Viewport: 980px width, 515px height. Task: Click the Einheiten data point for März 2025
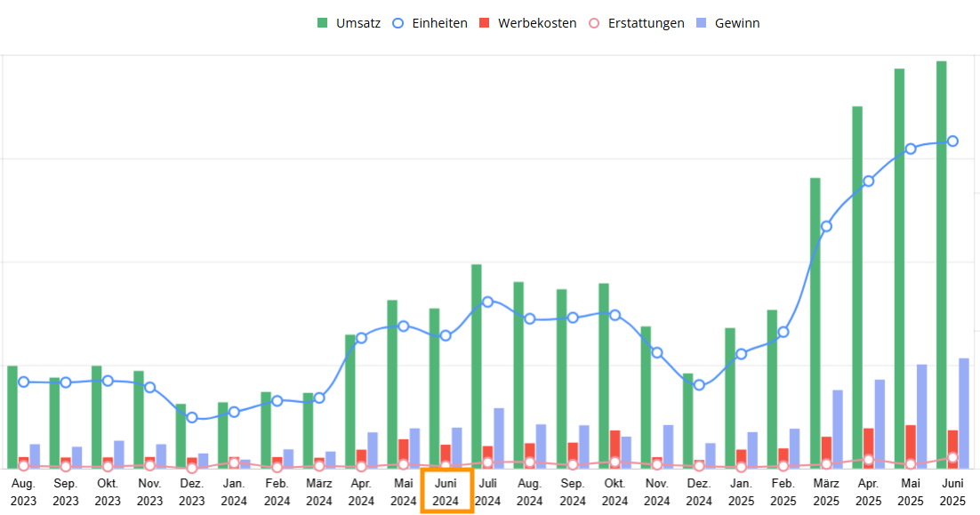pos(826,226)
